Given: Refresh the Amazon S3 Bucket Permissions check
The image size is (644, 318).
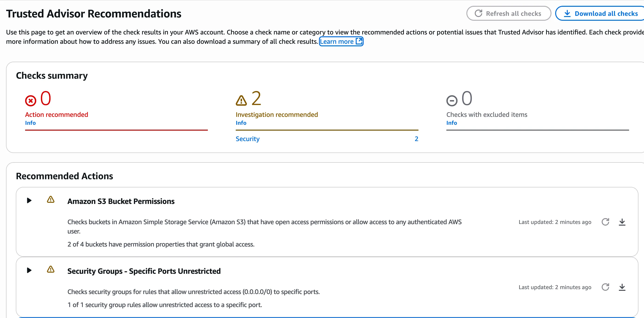Looking at the screenshot, I should pyautogui.click(x=605, y=222).
